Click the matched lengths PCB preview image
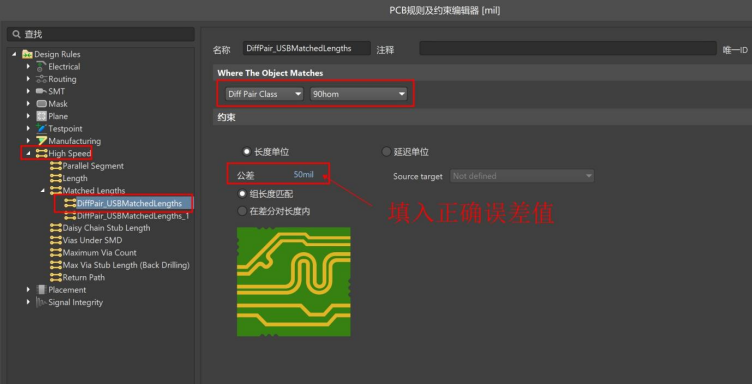The width and height of the screenshot is (752, 384). tap(294, 282)
